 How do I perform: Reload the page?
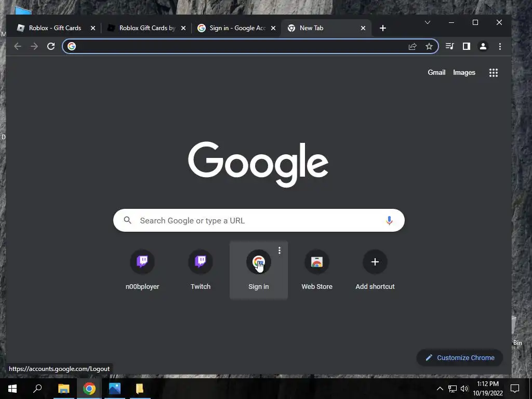[x=51, y=46]
